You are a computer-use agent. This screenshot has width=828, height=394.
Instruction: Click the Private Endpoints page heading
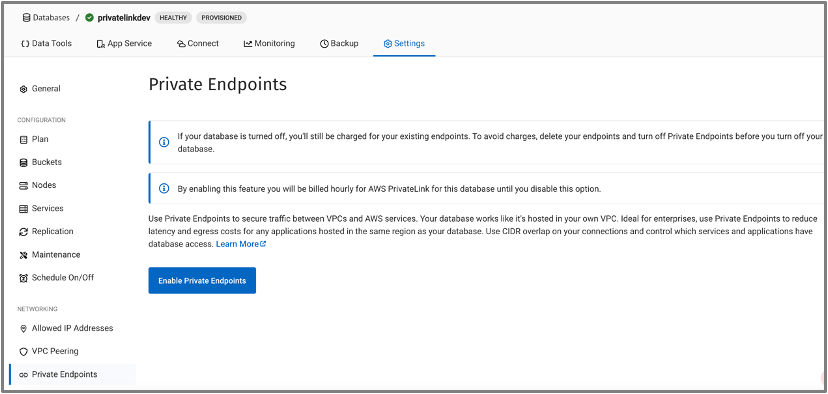218,85
